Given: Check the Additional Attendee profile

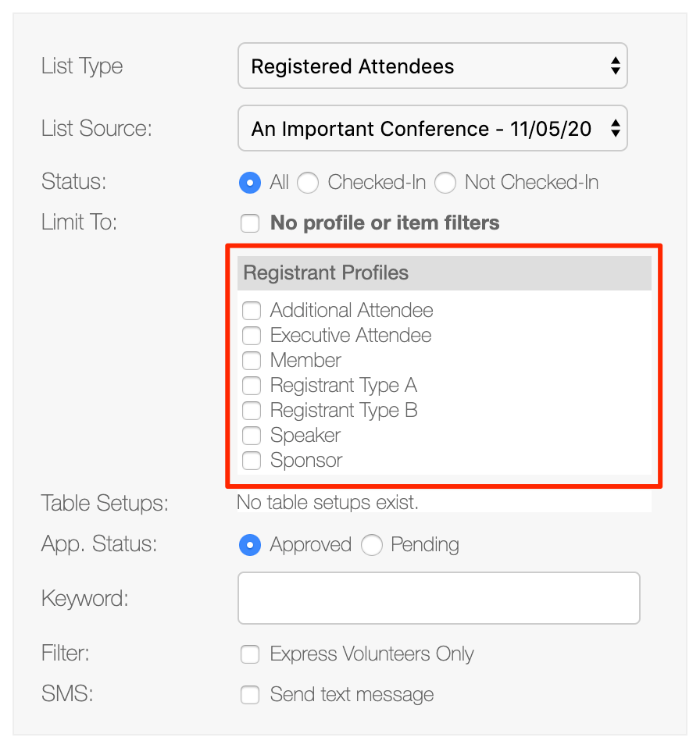Looking at the screenshot, I should pos(252,311).
